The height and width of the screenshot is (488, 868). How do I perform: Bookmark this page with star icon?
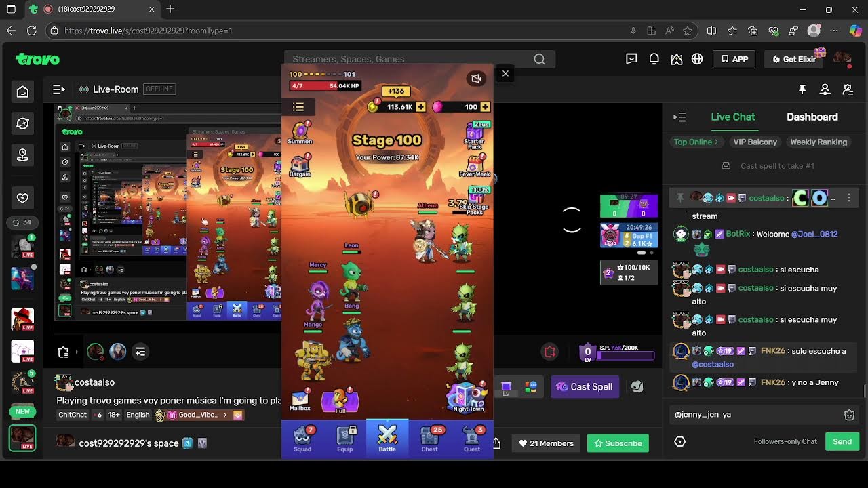click(x=688, y=30)
